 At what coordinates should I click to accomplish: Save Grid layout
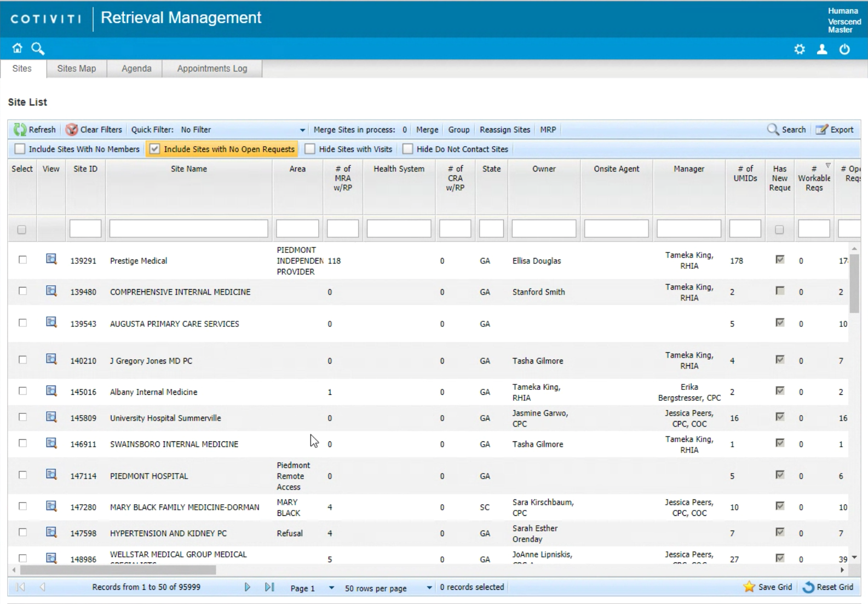(x=767, y=587)
